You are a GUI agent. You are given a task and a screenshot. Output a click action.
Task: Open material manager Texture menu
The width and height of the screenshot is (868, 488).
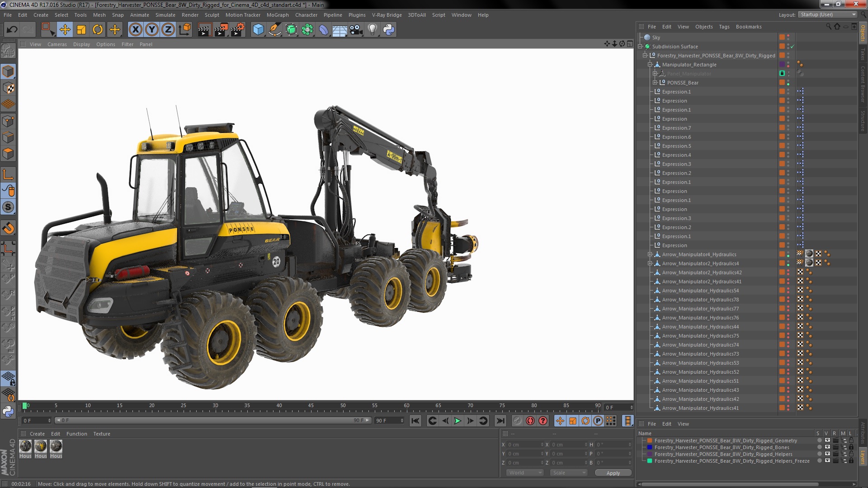pos(102,434)
